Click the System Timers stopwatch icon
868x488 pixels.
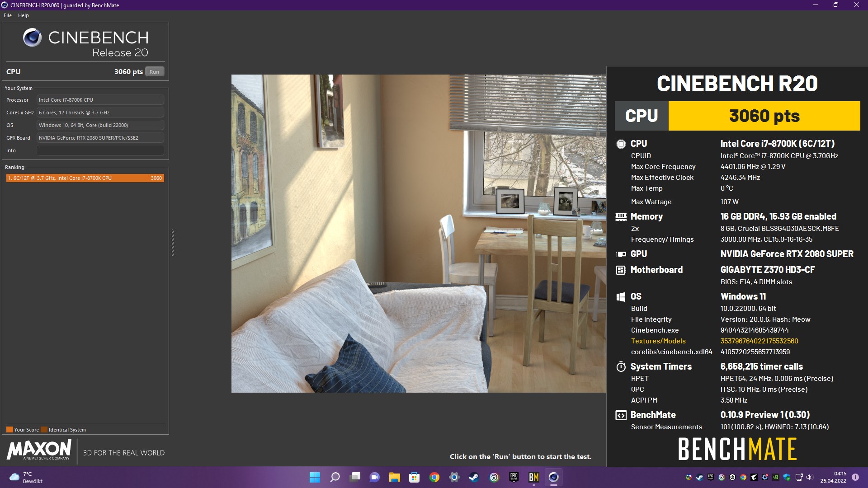click(621, 366)
